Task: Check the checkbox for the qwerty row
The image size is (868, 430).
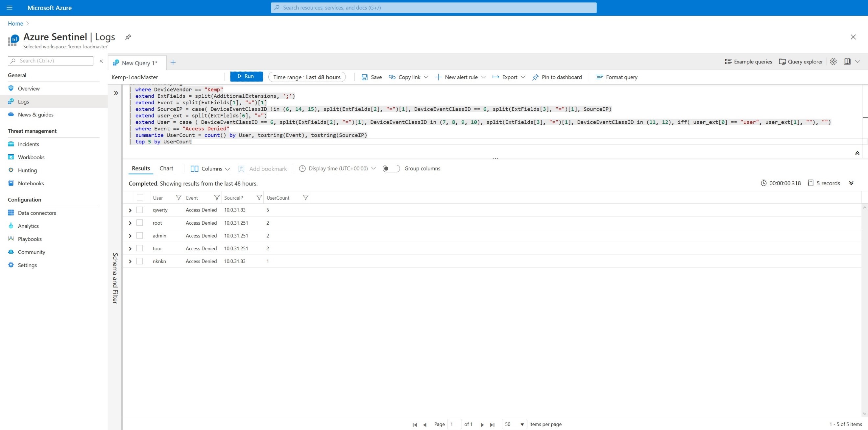Action: pos(139,210)
